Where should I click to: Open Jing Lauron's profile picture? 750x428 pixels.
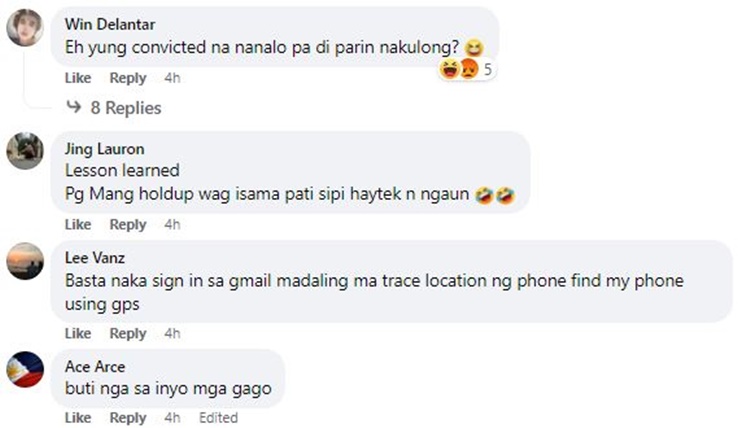pyautogui.click(x=25, y=151)
